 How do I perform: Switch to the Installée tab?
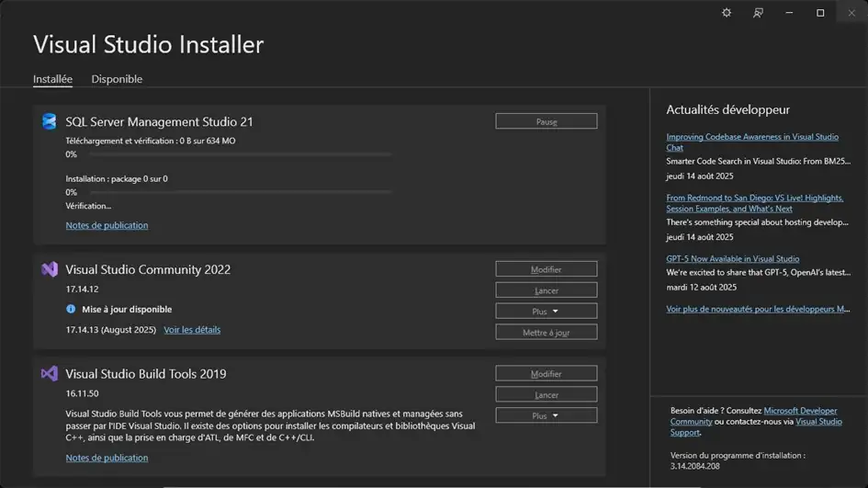coord(52,79)
